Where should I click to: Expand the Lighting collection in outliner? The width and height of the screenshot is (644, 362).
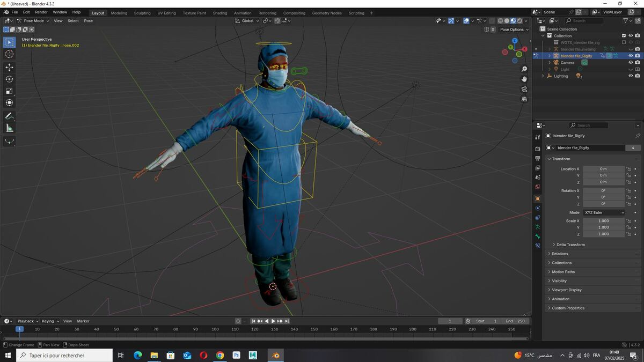pos(543,76)
